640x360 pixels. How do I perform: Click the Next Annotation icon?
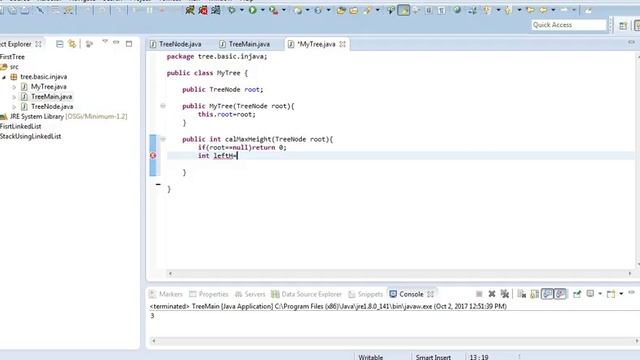[487, 10]
